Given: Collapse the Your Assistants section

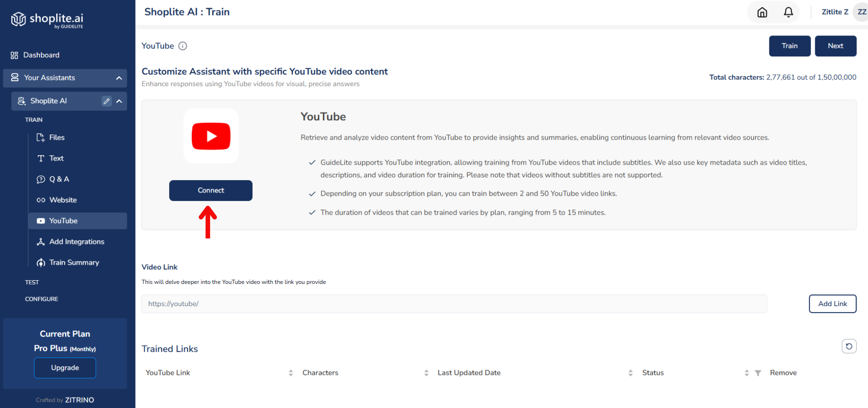Looking at the screenshot, I should pyautogui.click(x=119, y=78).
